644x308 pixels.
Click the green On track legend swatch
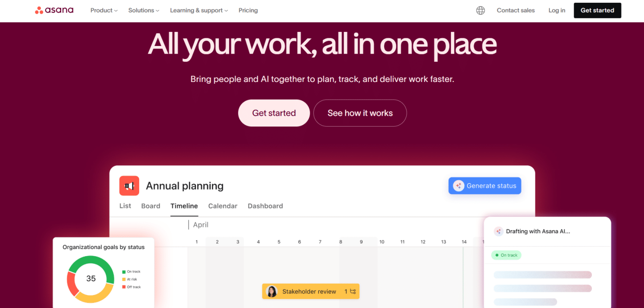click(124, 272)
